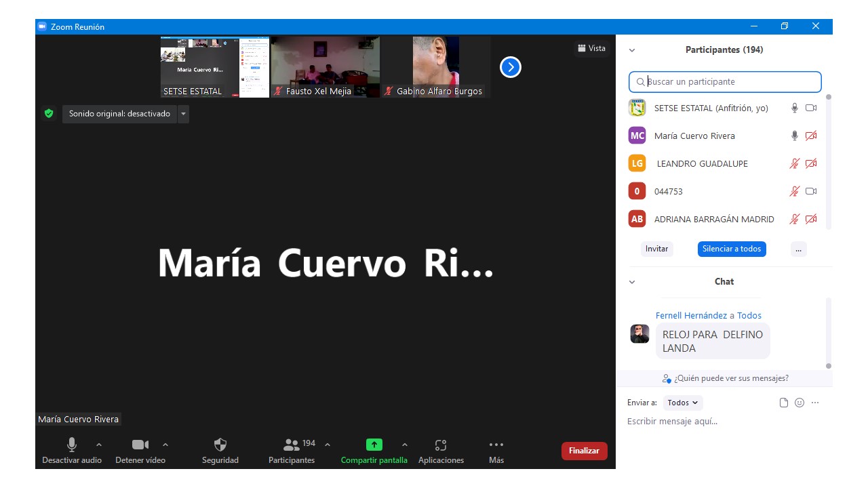Image resolution: width=868 pixels, height=488 pixels.
Task: Click the green Compartir pantalla icon
Action: (x=374, y=445)
